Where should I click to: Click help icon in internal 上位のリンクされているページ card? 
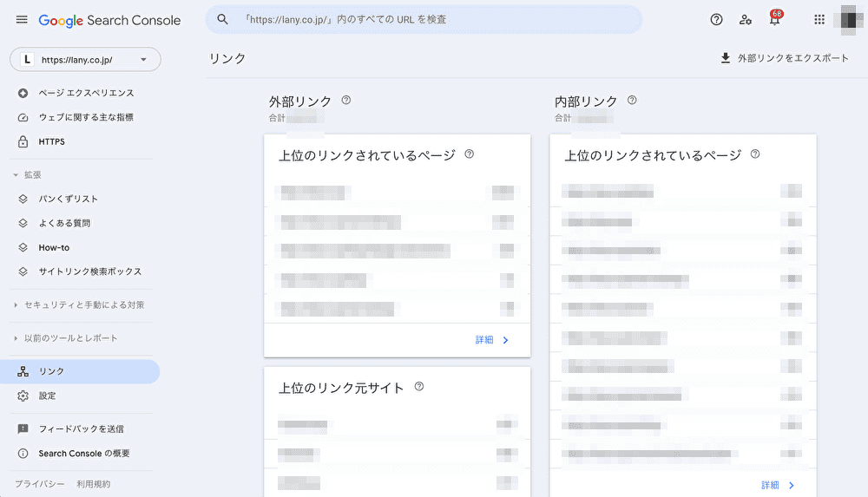(x=755, y=154)
